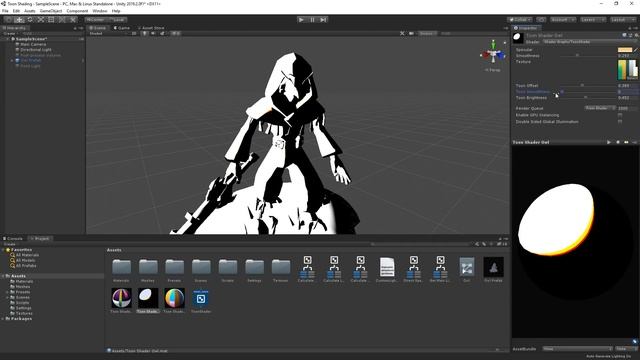Open the material preset icon in Inspector
The height and width of the screenshot is (360, 640).
(631, 36)
